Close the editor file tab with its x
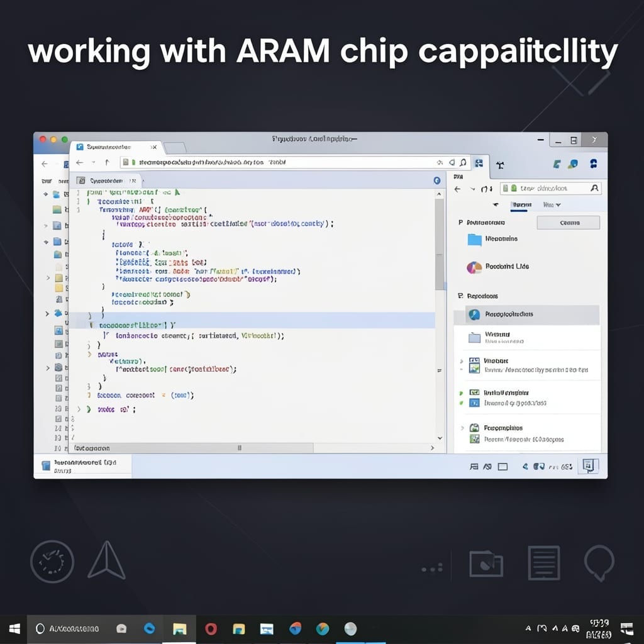Screen dimensions: 644x644 [133, 180]
